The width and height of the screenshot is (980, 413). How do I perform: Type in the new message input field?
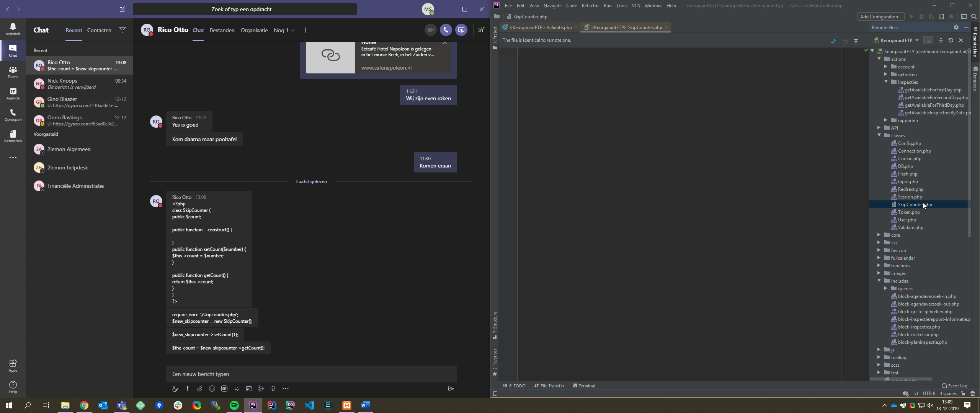tap(311, 374)
